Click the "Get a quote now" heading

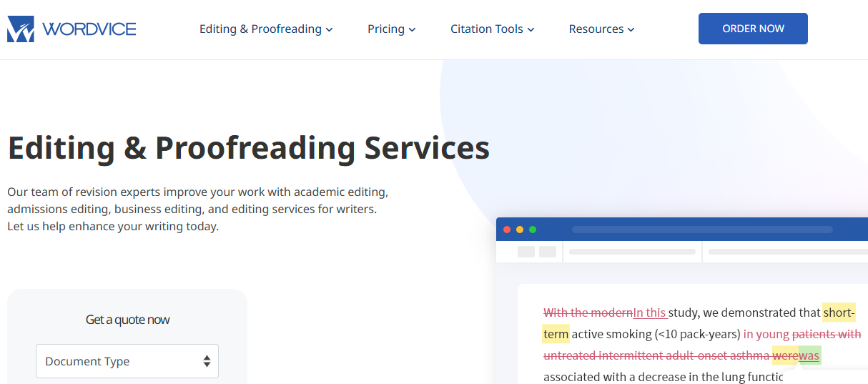[x=127, y=320]
